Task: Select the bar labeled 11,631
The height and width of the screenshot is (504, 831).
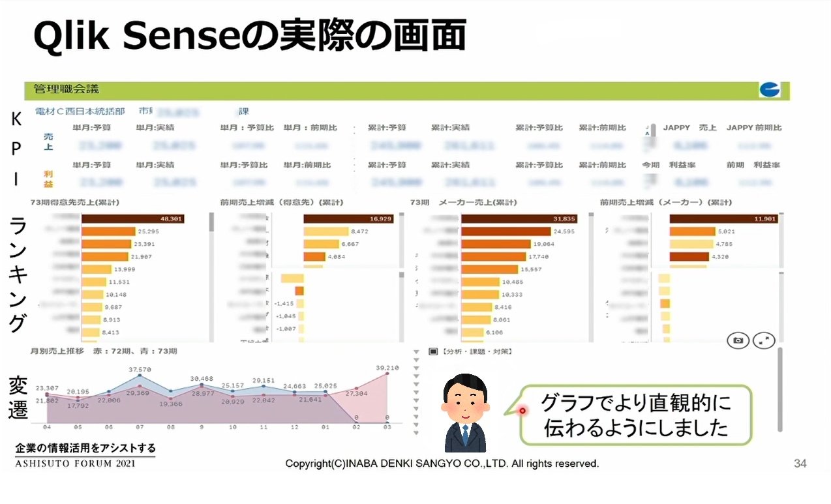Action: [94, 282]
